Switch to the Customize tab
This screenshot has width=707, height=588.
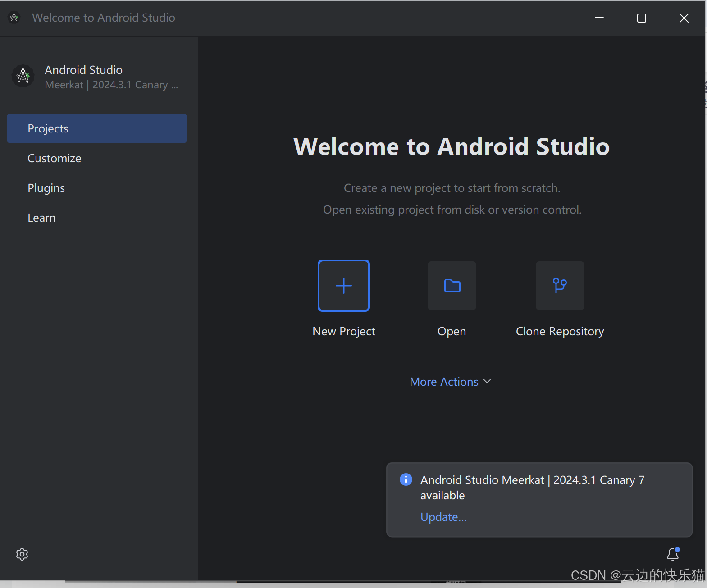97,158
